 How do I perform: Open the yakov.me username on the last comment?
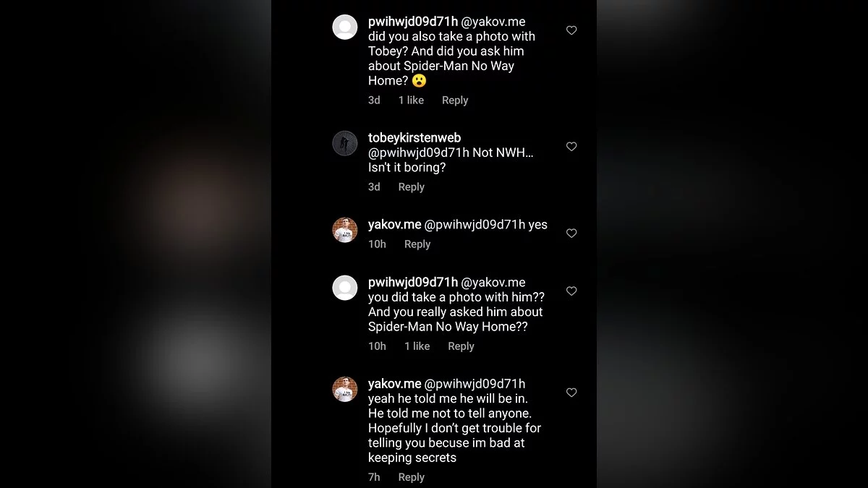[x=394, y=384]
